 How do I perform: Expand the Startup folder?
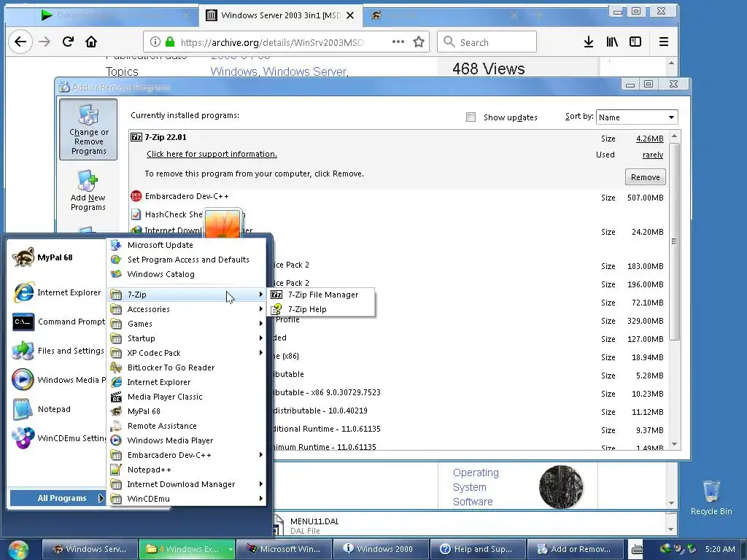point(186,338)
